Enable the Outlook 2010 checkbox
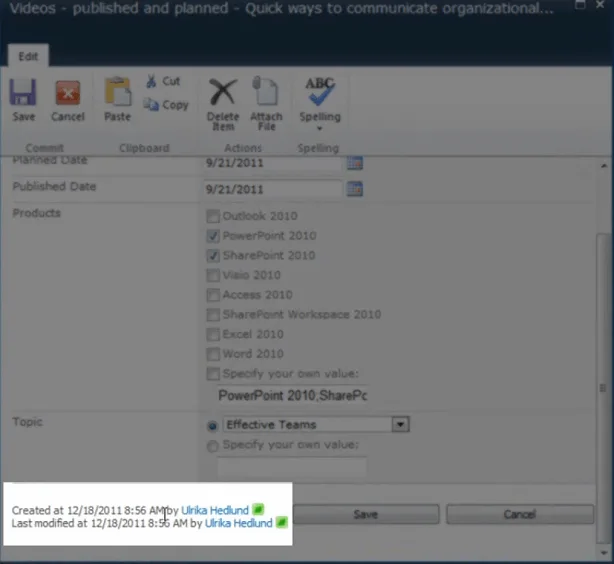Viewport: 614px width, 564px height. 212,217
